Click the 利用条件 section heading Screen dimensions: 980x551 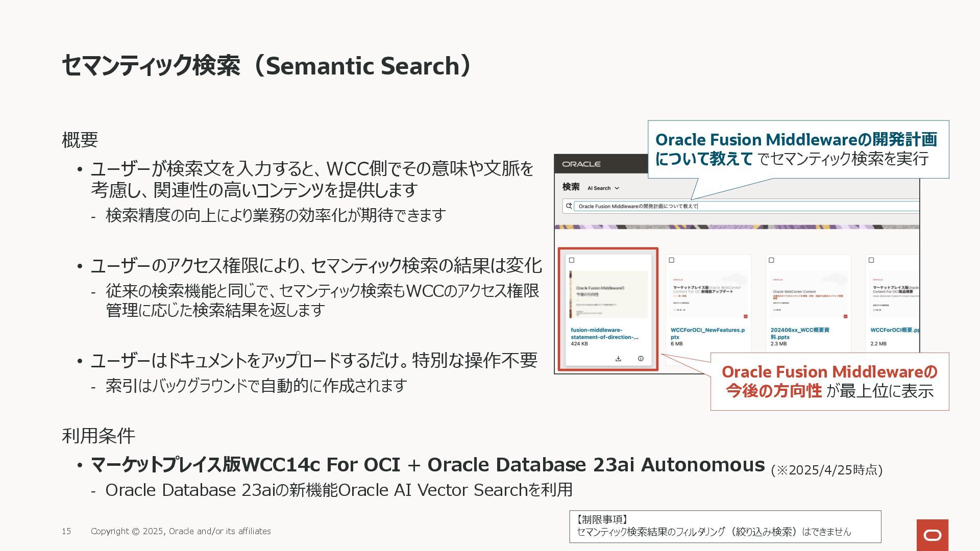[x=99, y=436]
